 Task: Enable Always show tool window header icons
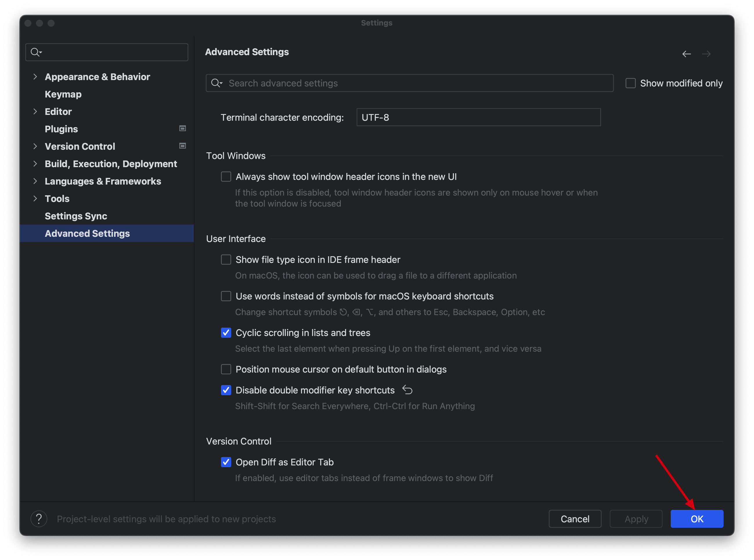226,177
